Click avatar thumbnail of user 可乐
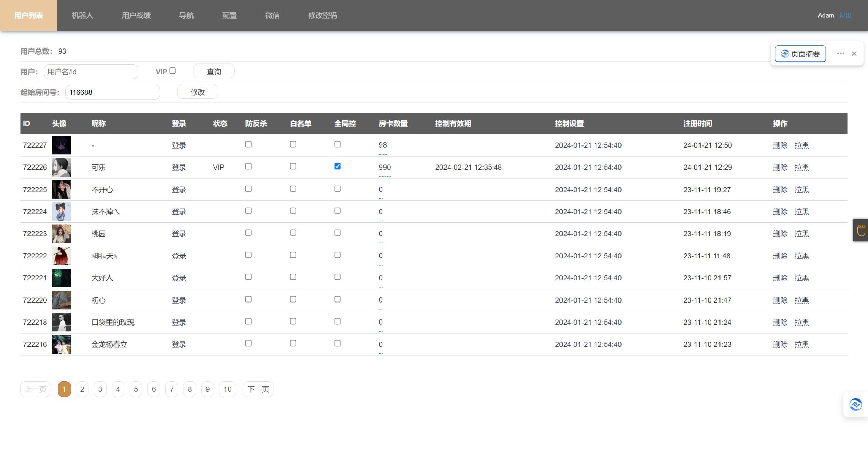868x468 pixels. (61, 167)
